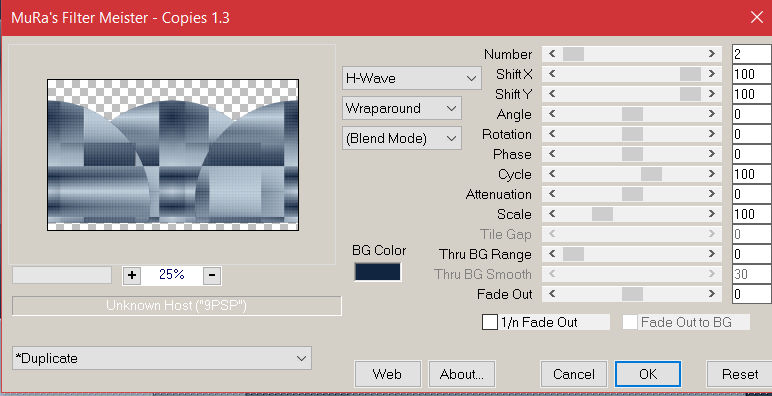The image size is (772, 396).
Task: Open the About dialog
Action: click(x=461, y=374)
